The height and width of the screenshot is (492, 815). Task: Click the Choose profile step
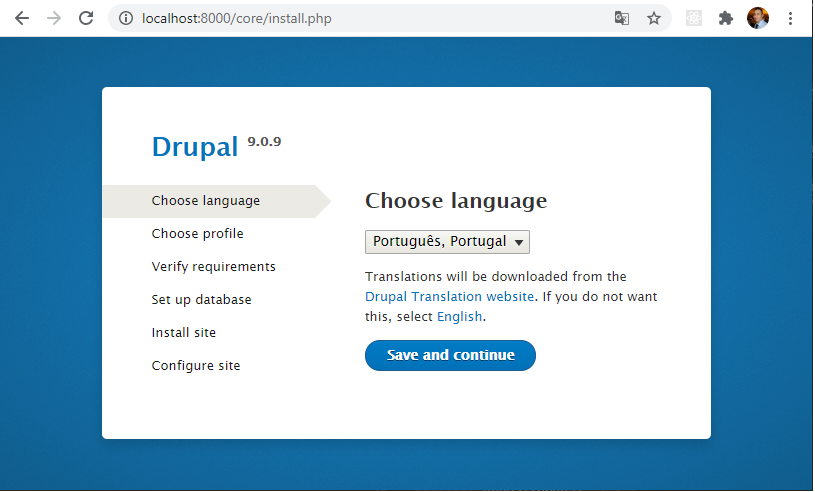click(198, 234)
